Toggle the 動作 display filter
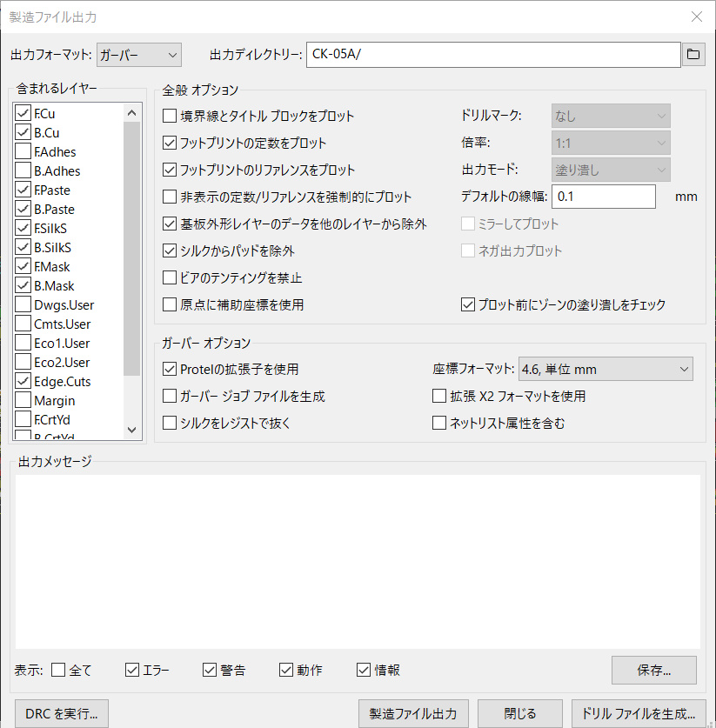Viewport: 716px width, 728px height. pos(286,670)
